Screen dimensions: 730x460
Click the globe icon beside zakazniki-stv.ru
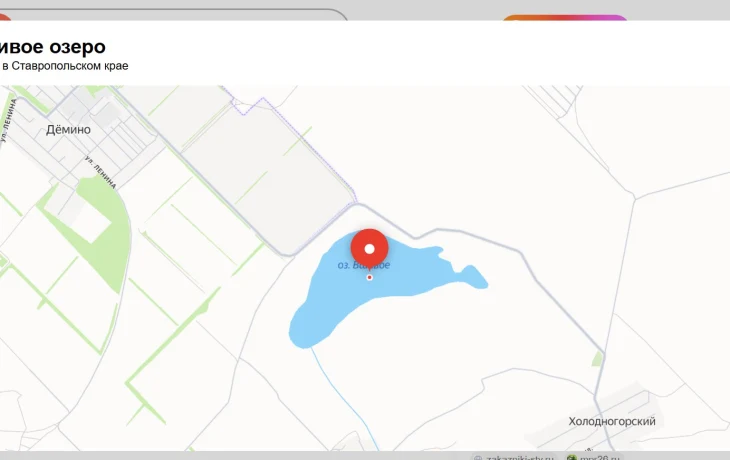(x=477, y=457)
